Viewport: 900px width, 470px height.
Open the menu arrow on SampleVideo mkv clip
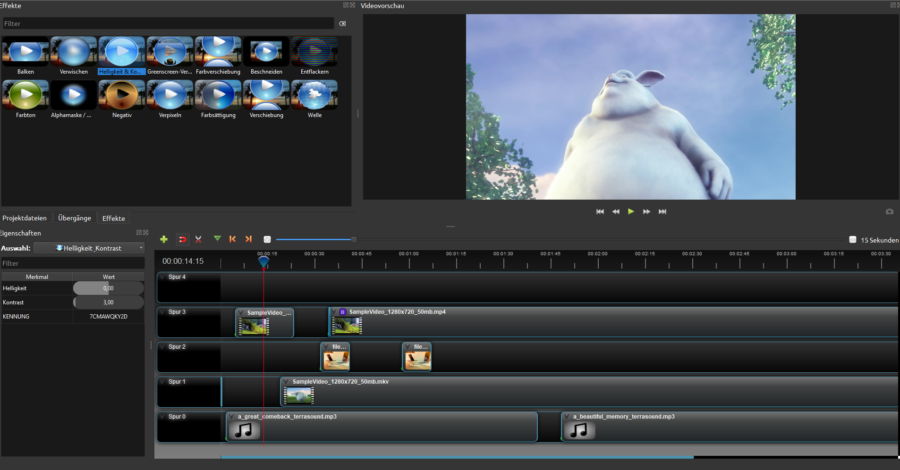286,382
